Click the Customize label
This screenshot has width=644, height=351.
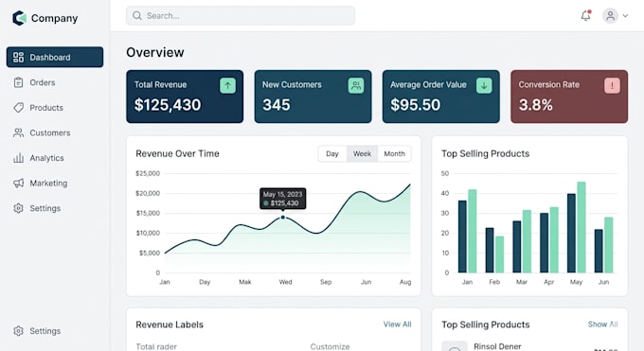click(x=330, y=346)
